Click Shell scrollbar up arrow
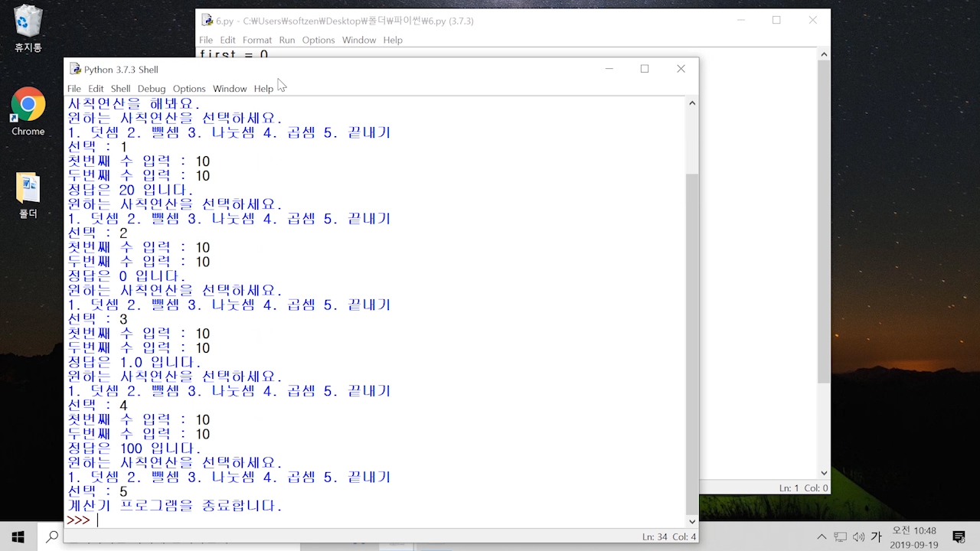 click(692, 103)
